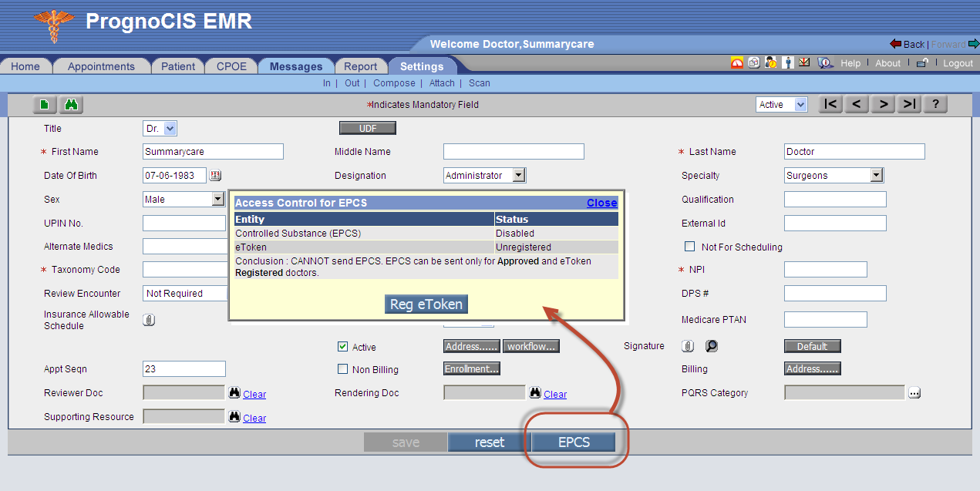Select the Settings tab
980x491 pixels.
click(x=422, y=66)
